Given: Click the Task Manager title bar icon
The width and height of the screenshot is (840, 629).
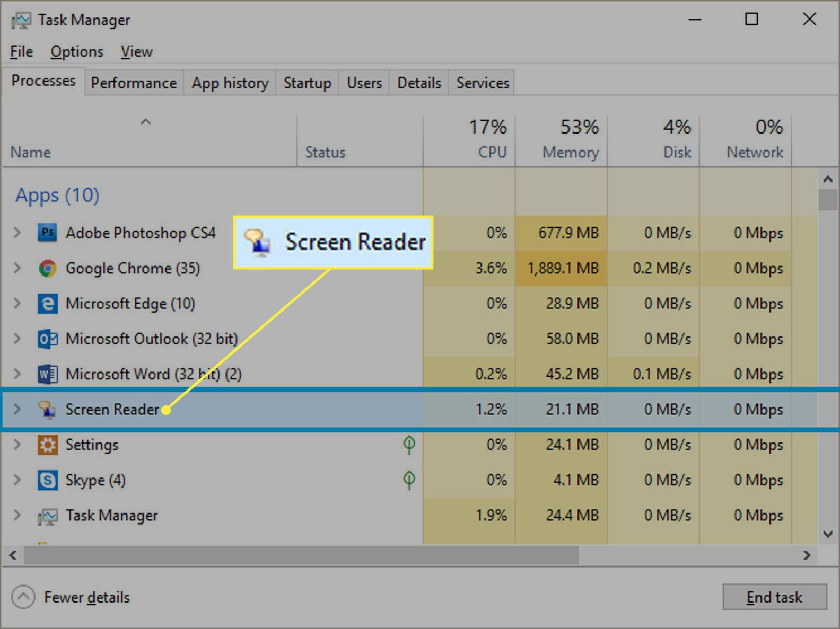Looking at the screenshot, I should pos(21,21).
